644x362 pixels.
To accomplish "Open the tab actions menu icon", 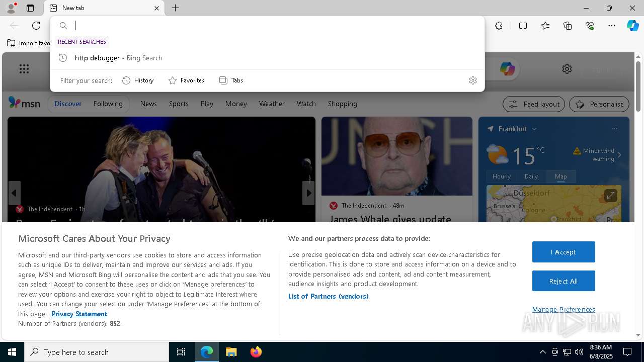I will pyautogui.click(x=30, y=8).
